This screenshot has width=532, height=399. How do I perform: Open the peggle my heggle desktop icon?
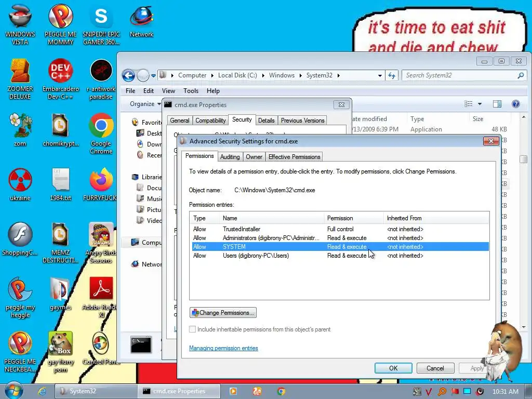click(x=20, y=298)
